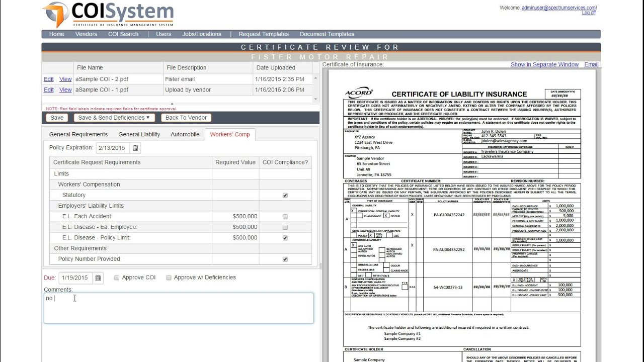The height and width of the screenshot is (362, 644).
Task: Click 'Statutory' requirement row label
Action: pyautogui.click(x=74, y=195)
